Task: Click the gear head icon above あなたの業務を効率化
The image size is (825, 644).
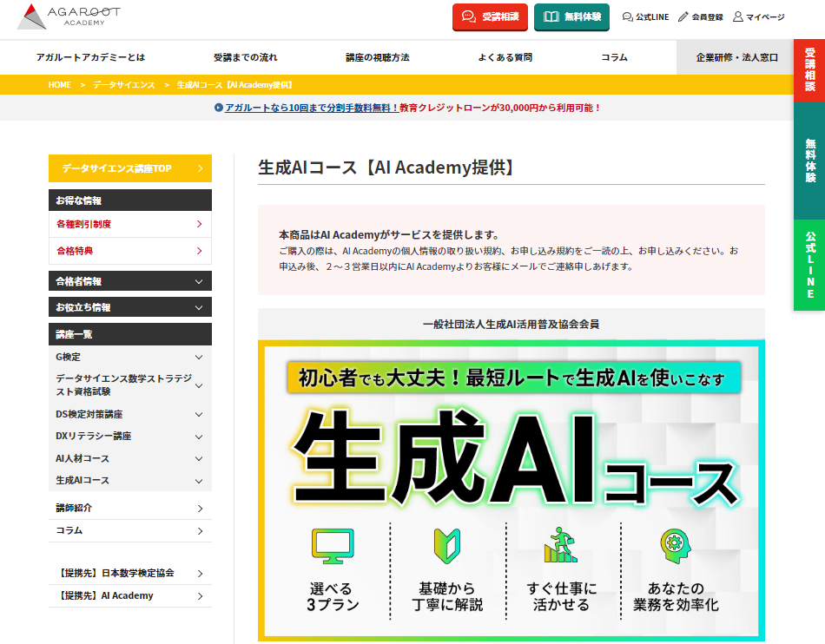Action: pos(675,546)
